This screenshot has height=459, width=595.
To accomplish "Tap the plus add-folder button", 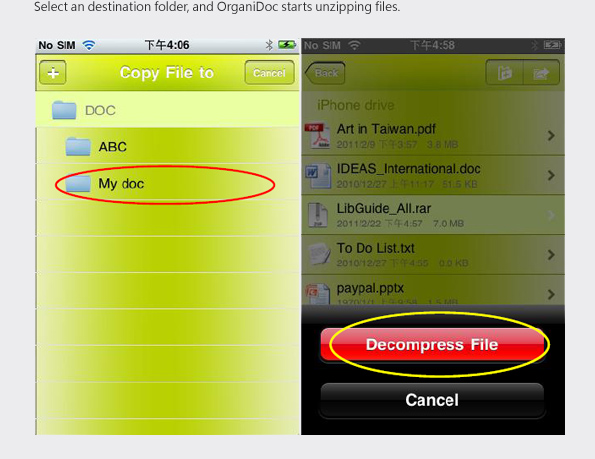I will pyautogui.click(x=53, y=72).
